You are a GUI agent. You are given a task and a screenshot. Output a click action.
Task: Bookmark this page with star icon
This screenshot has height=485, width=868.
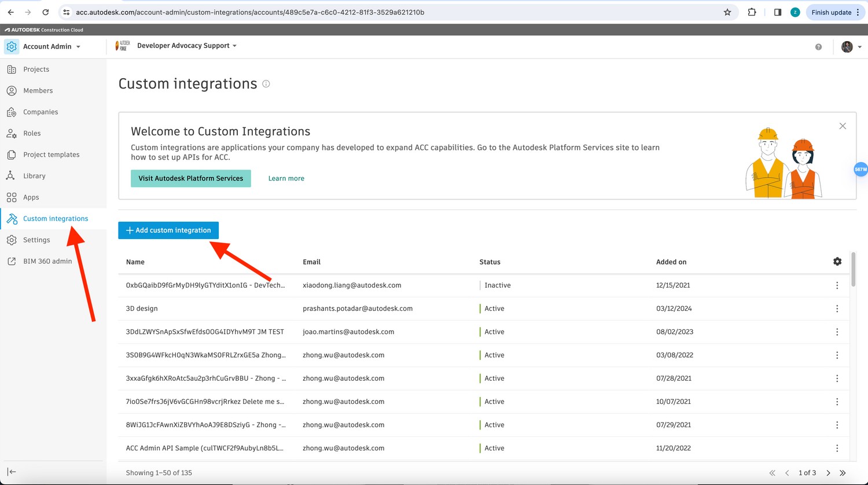click(727, 12)
